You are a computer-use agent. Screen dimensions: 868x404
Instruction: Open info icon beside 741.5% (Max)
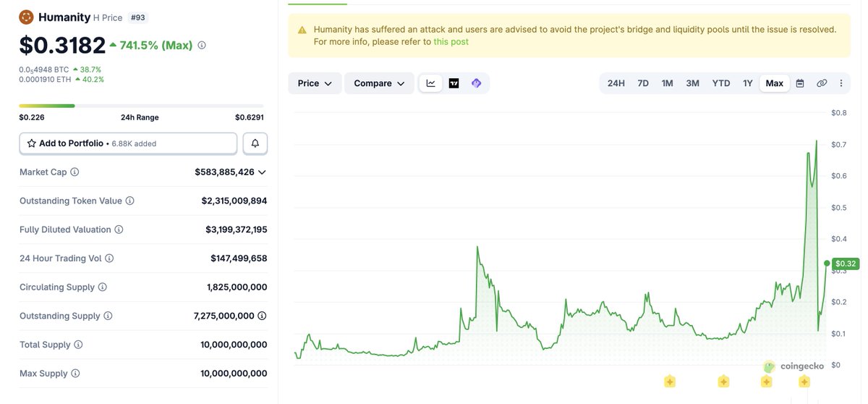[x=202, y=45]
